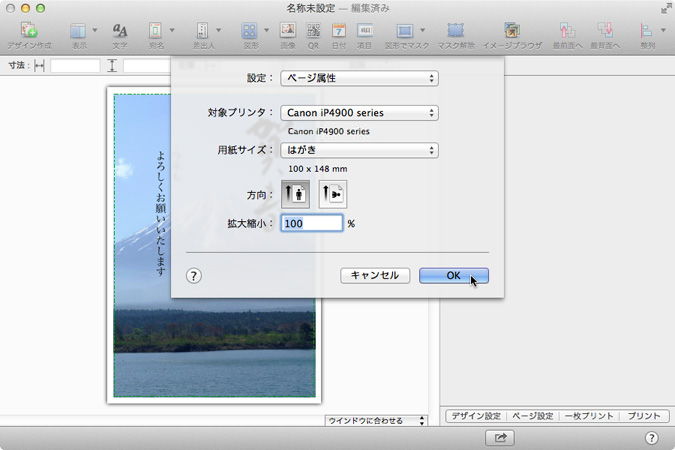This screenshot has width=675, height=450.
Task: Click the キャンセル button
Action: [x=375, y=276]
